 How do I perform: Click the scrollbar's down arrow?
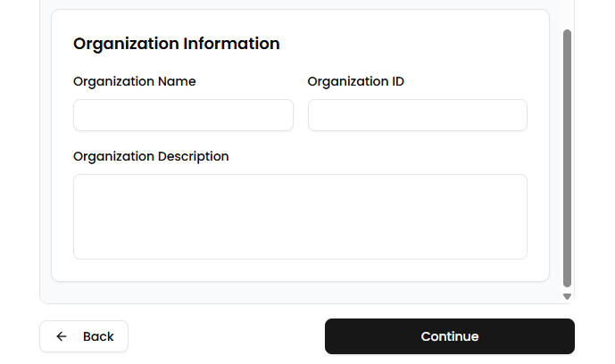click(x=567, y=296)
